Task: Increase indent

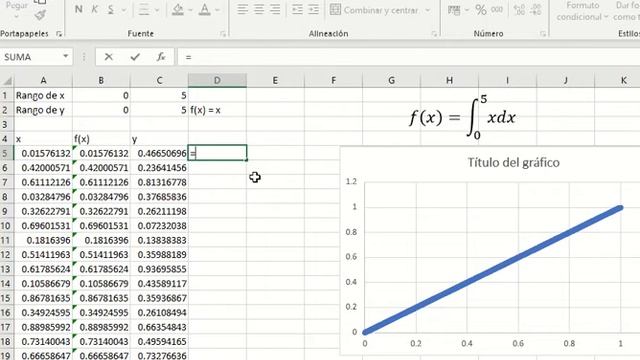Action: 313,9
